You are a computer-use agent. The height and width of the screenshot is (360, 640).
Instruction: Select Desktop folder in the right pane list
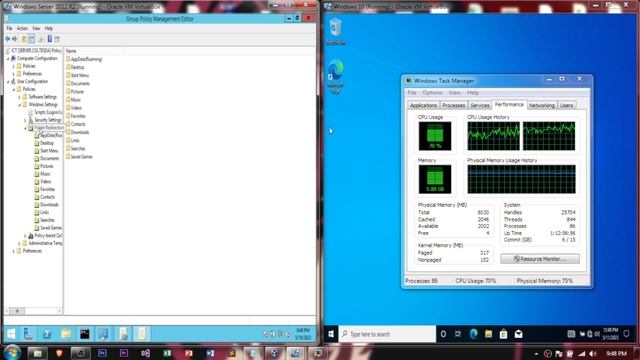[78, 67]
